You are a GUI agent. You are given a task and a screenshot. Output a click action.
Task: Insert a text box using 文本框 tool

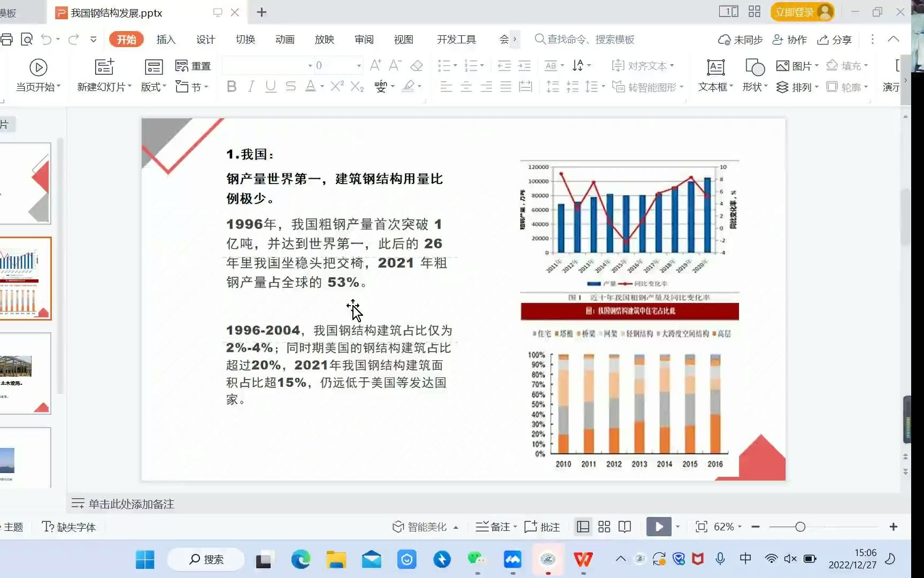click(x=715, y=75)
